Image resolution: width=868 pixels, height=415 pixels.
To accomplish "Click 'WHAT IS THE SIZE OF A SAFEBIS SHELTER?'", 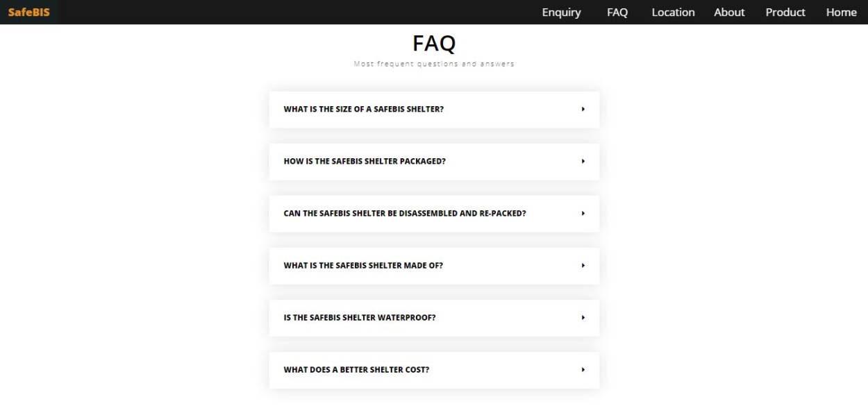I will [364, 109].
